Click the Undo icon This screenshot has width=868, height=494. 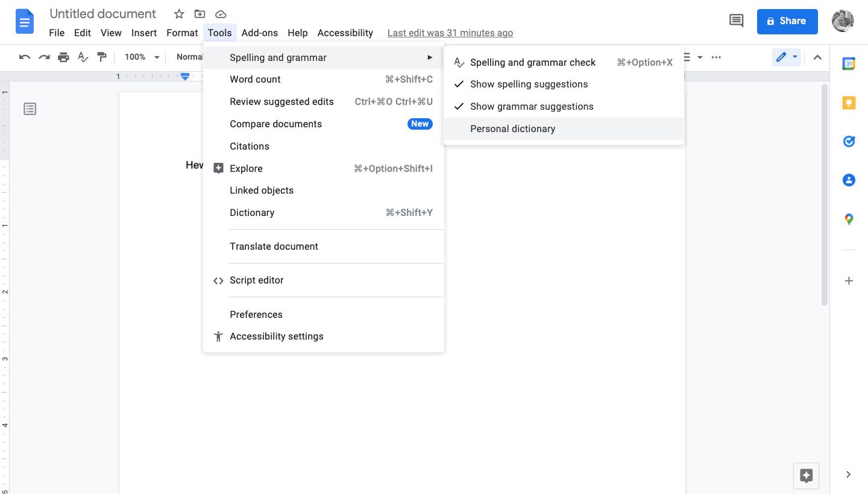click(24, 57)
